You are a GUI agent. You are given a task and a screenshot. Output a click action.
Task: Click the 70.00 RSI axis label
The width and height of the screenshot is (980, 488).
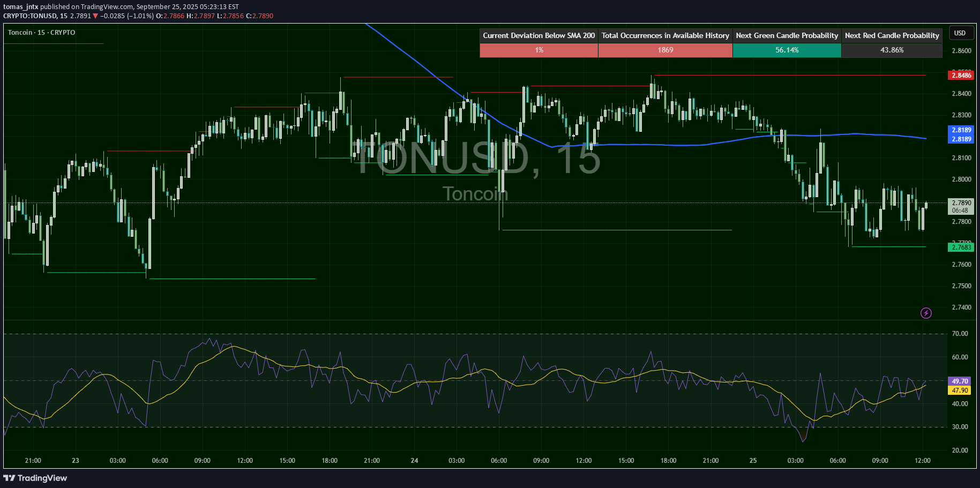tap(960, 334)
